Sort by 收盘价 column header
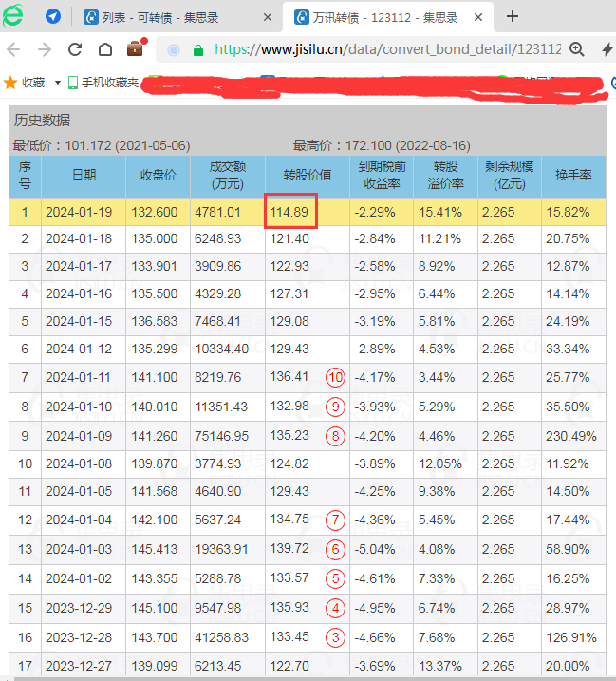 158,176
